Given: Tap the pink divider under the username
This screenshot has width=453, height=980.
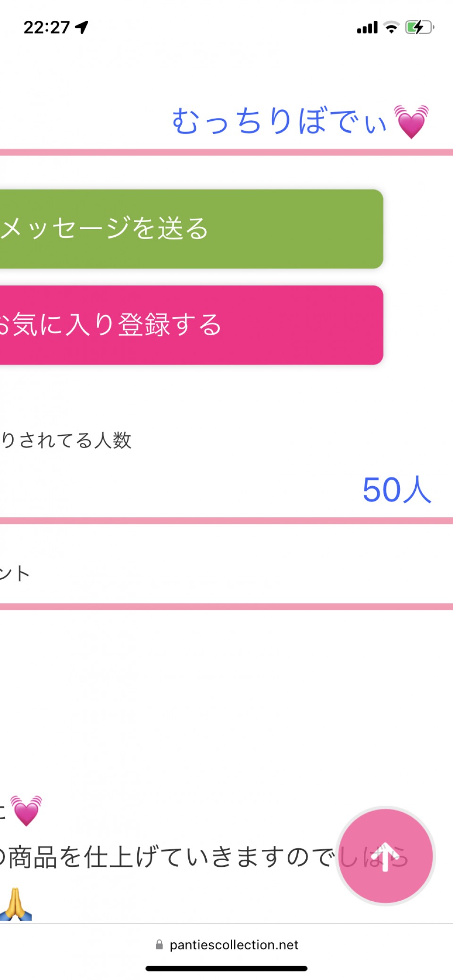Looking at the screenshot, I should pyautogui.click(x=226, y=152).
